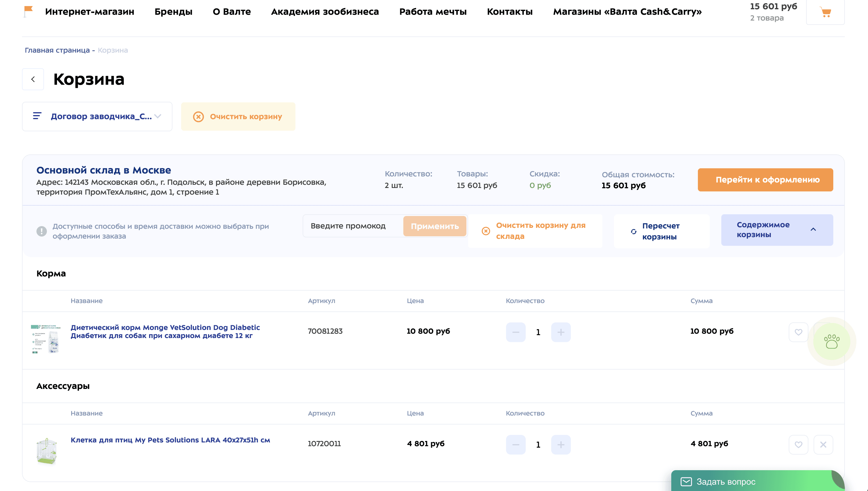
Task: Open the Бренды menu item
Action: (173, 12)
